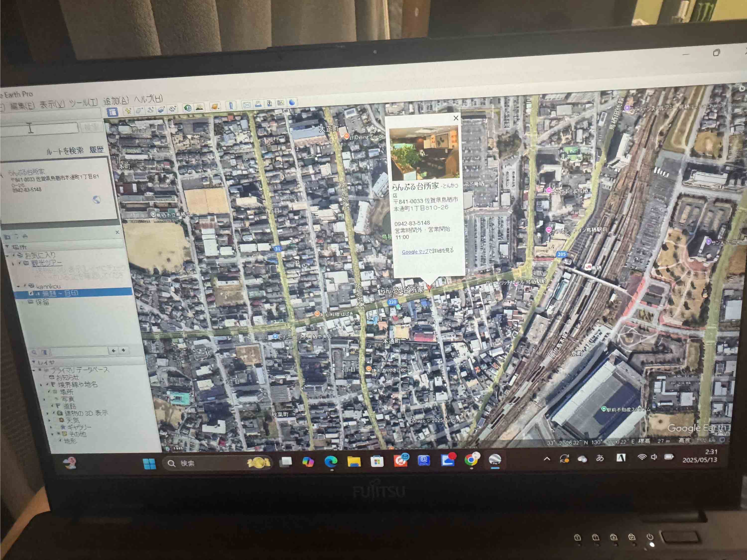Click the sunlight toolbar icon

[200, 108]
